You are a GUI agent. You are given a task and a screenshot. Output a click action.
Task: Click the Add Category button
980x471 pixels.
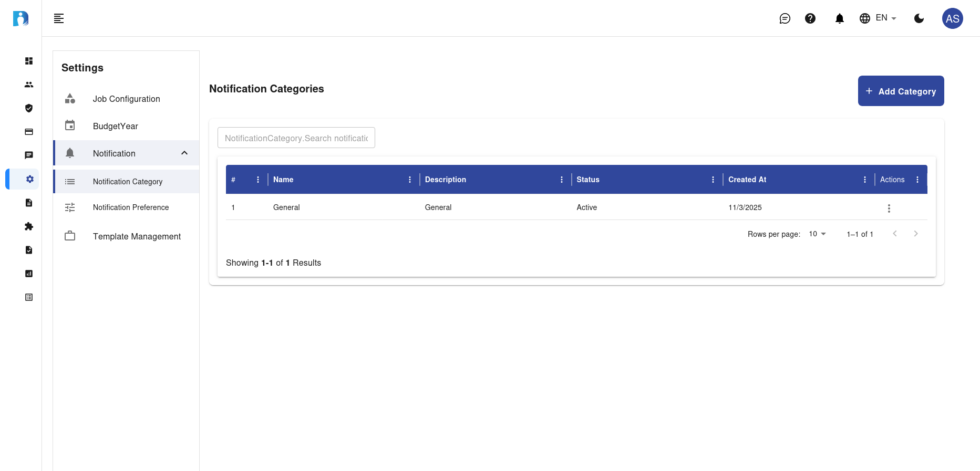[x=901, y=91]
